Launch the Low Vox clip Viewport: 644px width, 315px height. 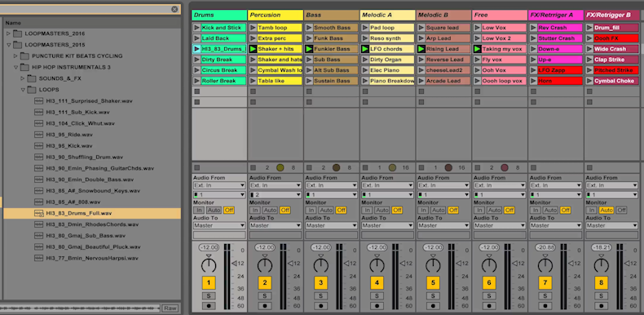tap(477, 28)
